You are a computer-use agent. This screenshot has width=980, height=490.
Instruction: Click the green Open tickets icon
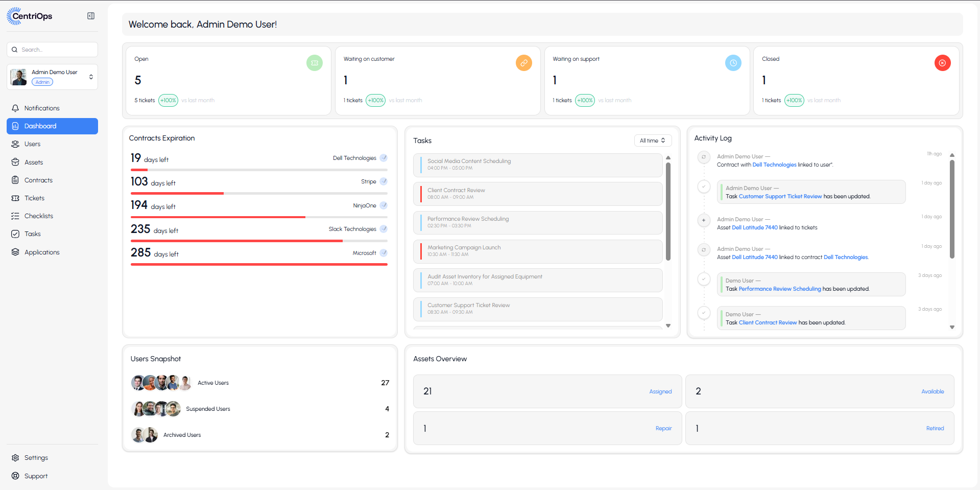click(315, 63)
